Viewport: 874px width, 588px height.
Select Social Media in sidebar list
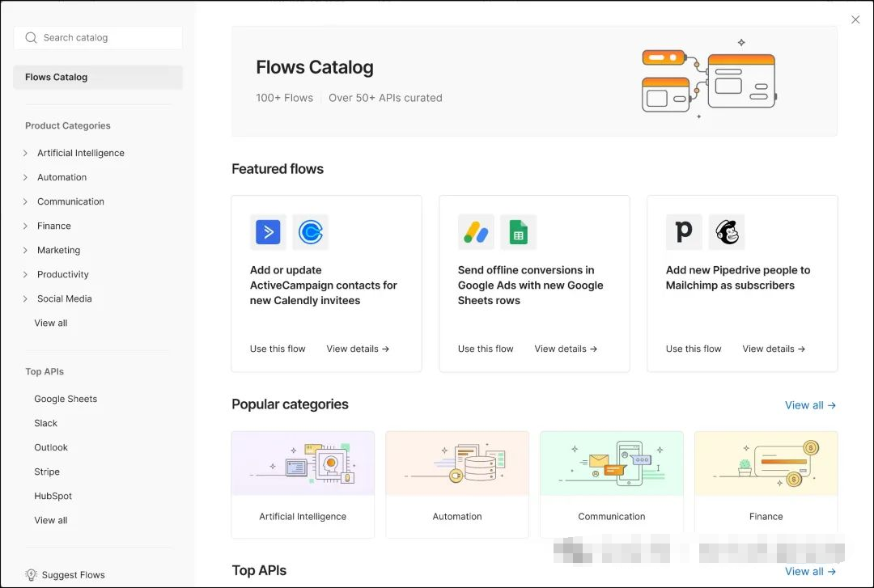[65, 298]
